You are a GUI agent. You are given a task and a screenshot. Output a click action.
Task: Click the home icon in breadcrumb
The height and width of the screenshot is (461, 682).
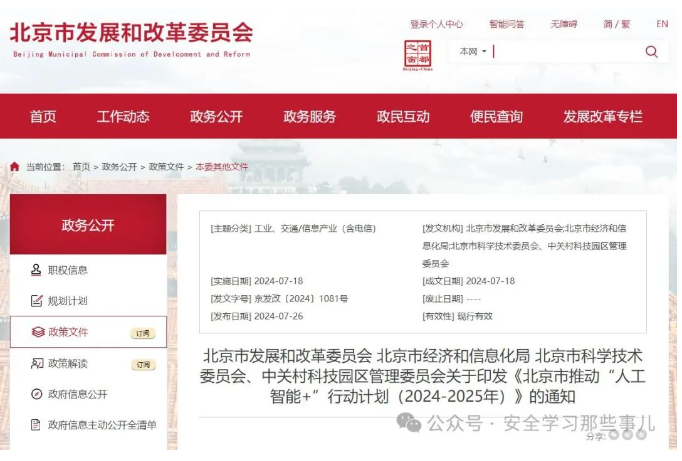tap(14, 167)
